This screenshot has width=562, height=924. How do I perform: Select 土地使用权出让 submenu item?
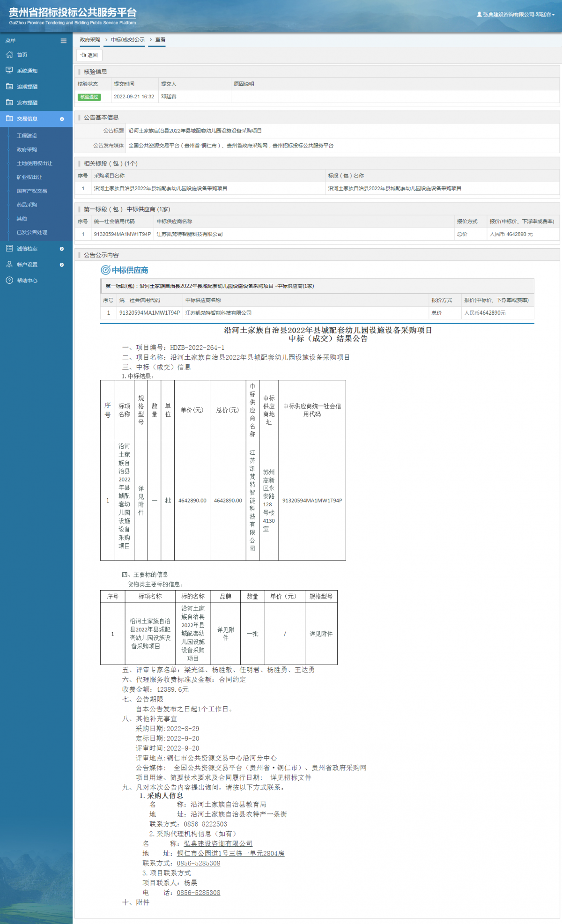34,163
